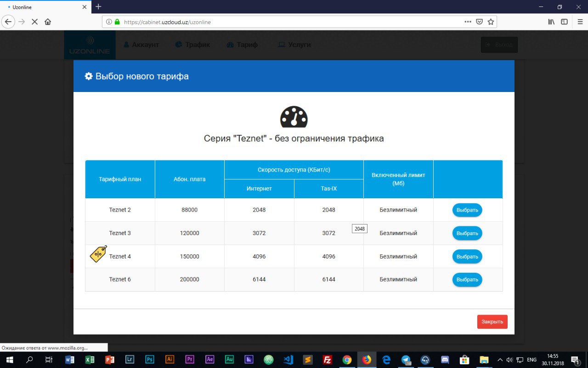
Task: Choose the Teznet 6 tariff
Action: [467, 279]
